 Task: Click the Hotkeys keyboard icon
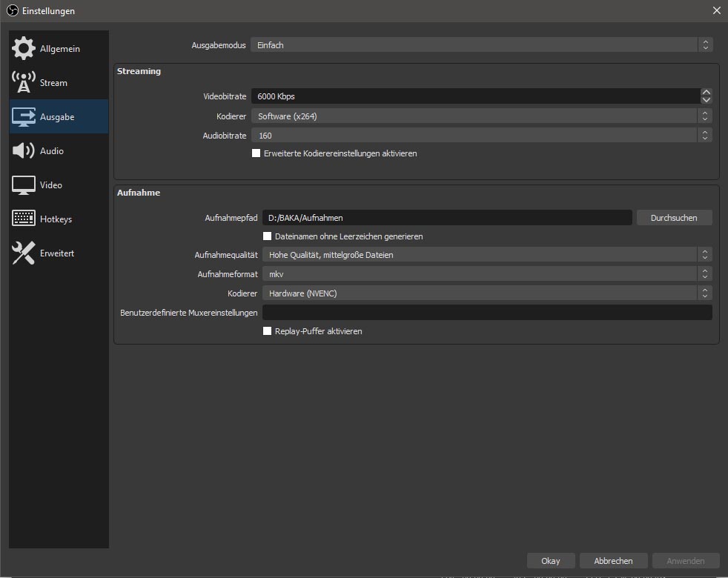(x=24, y=219)
